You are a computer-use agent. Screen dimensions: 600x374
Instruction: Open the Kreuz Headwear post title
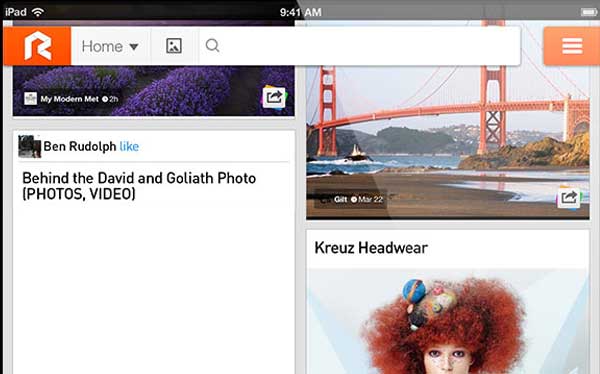point(371,248)
